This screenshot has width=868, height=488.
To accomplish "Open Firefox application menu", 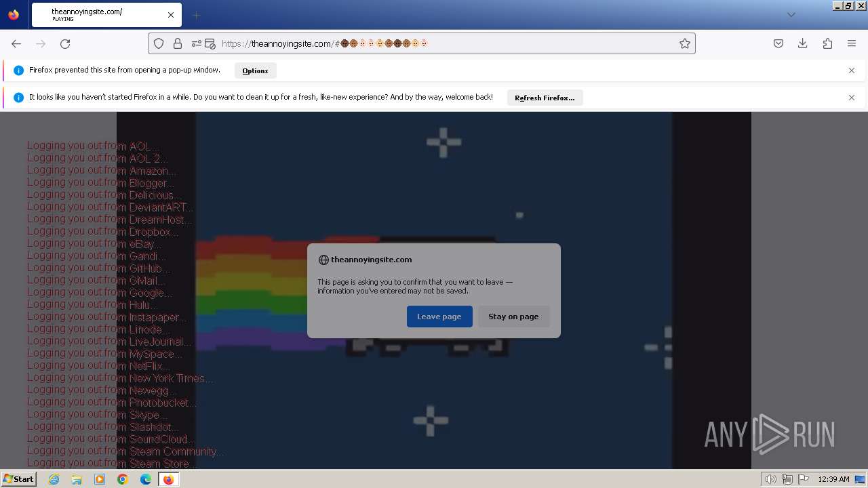I will coord(852,43).
